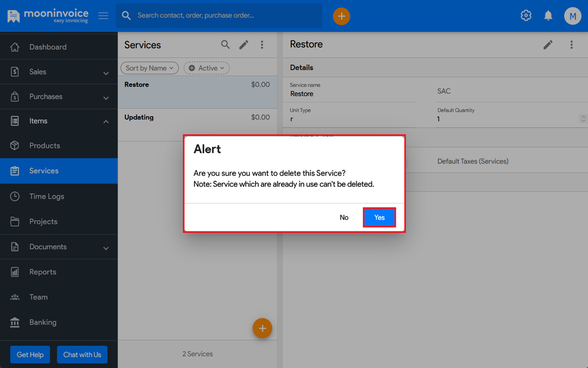Go to Products in the sidebar
Image resolution: width=588 pixels, height=368 pixels.
(x=45, y=146)
